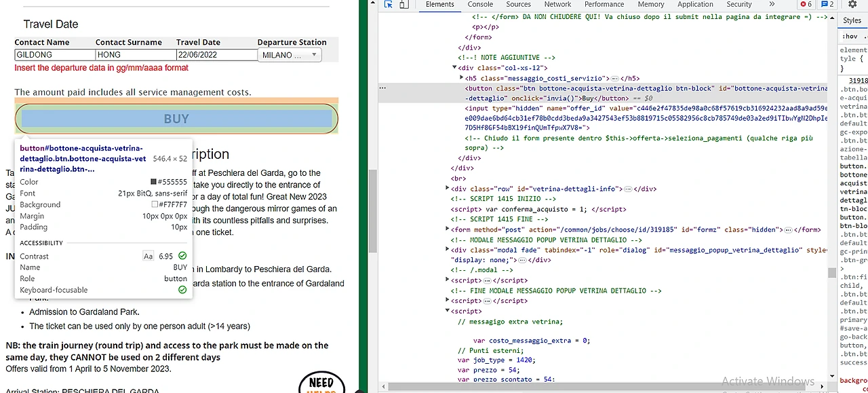
Task: Open the Performance tab
Action: click(604, 4)
